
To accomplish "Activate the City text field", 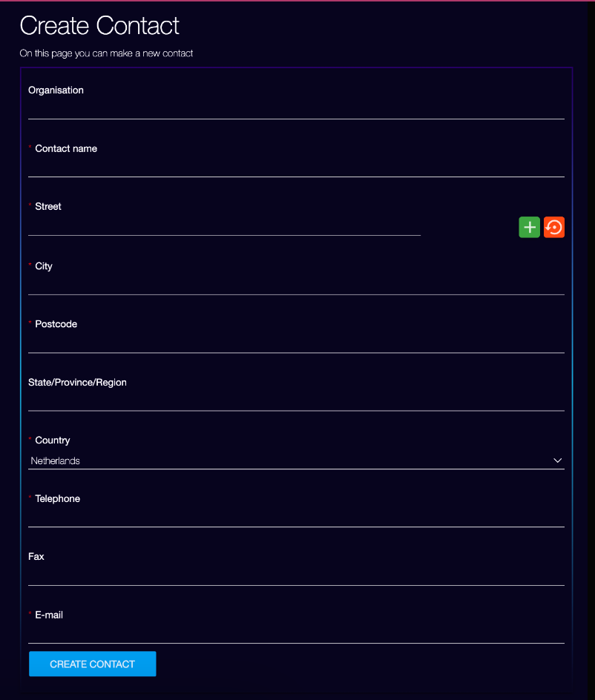I will (296, 285).
